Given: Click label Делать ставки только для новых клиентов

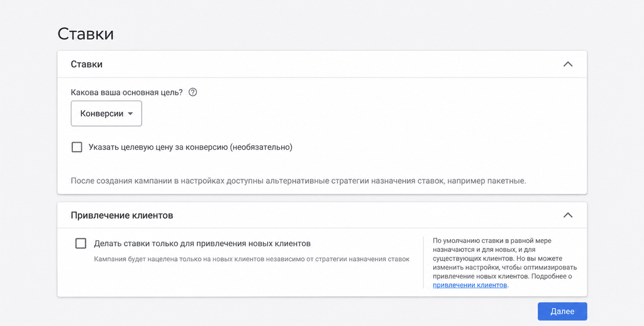Looking at the screenshot, I should coord(202,244).
